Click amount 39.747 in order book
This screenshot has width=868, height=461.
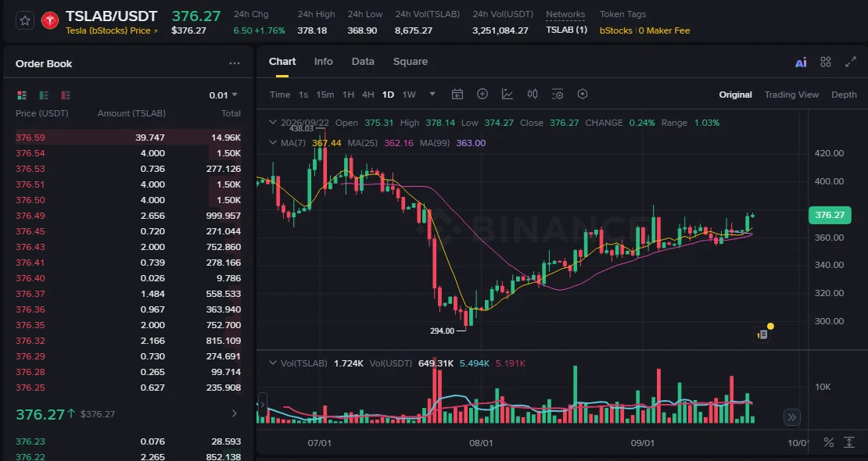pyautogui.click(x=150, y=138)
